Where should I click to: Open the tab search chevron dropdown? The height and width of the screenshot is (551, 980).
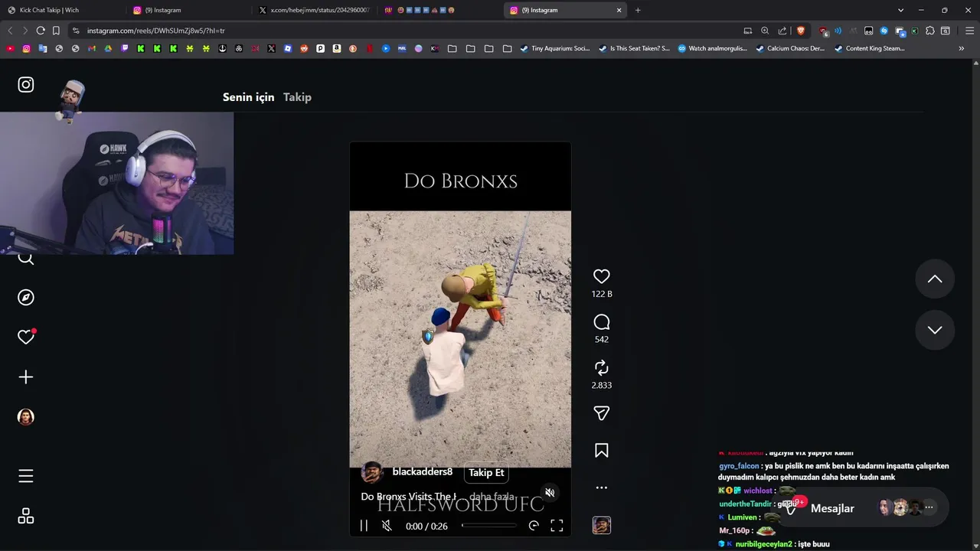click(x=900, y=10)
